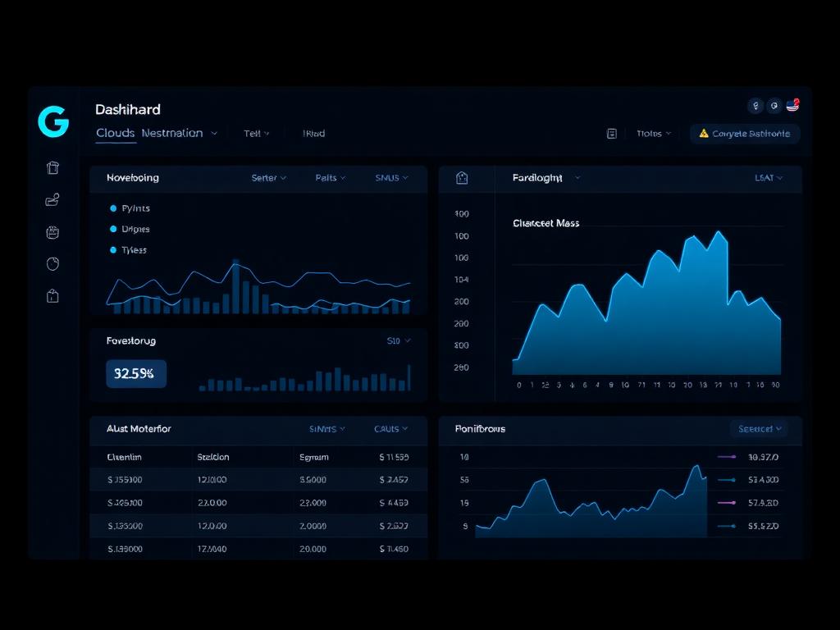This screenshot has width=840, height=630.
Task: Click the house icon beside Fardloghnt panel title
Action: tap(462, 178)
